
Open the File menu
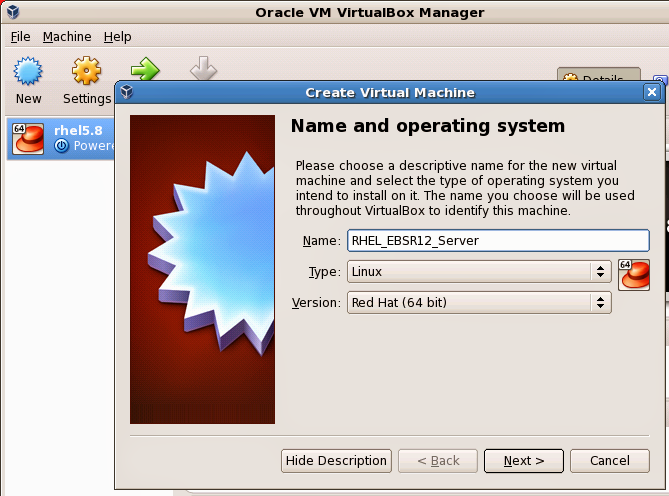click(x=20, y=37)
